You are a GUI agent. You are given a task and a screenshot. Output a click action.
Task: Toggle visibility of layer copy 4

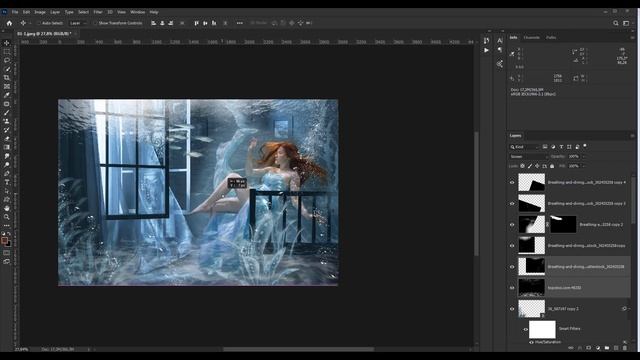coord(512,182)
